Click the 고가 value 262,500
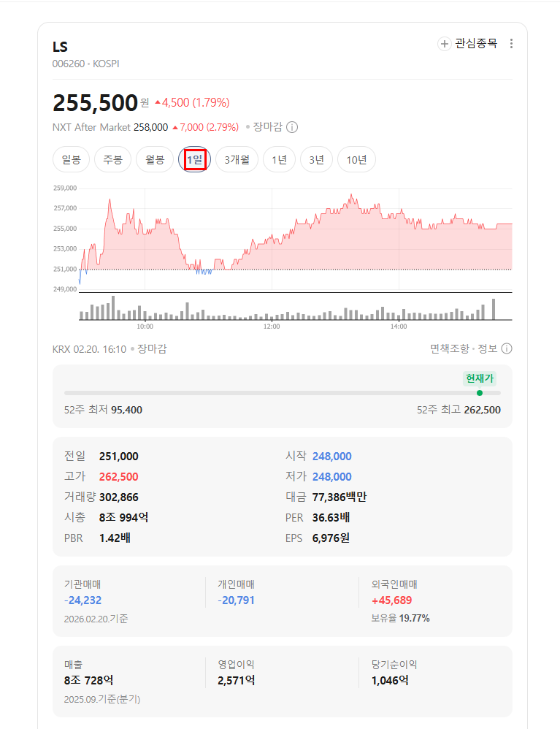Screen dimensions: 560x729 tap(118, 477)
